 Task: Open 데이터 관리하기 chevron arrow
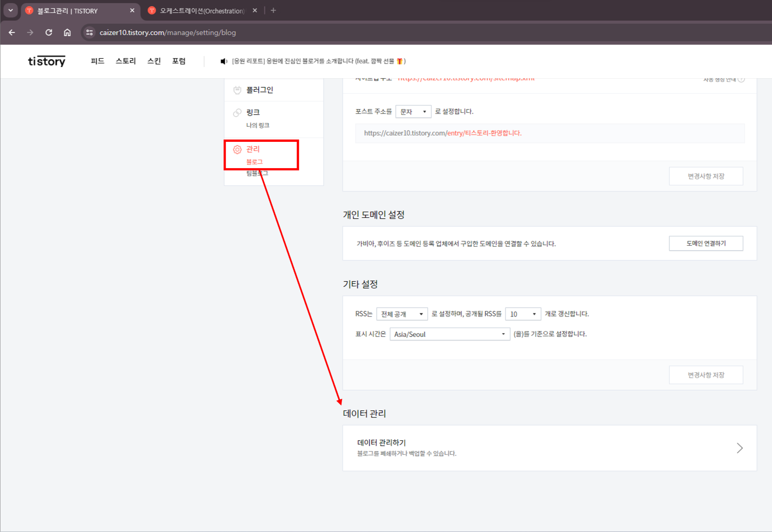click(739, 448)
